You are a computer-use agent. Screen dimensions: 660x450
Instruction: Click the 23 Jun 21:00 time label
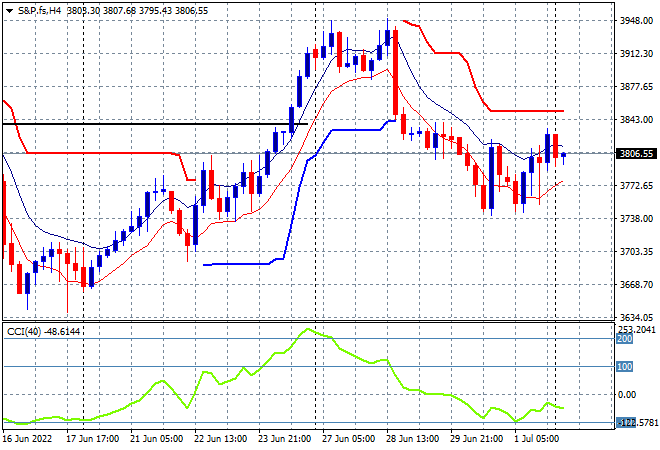click(285, 439)
